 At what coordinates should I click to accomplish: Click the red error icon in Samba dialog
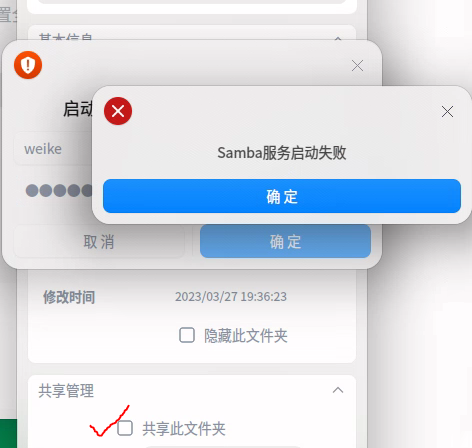pyautogui.click(x=118, y=111)
